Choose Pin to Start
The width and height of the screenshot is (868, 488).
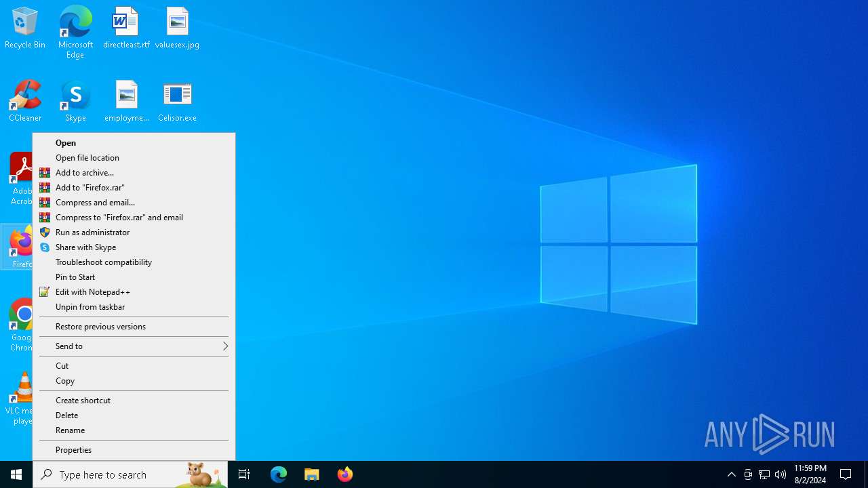click(134, 277)
